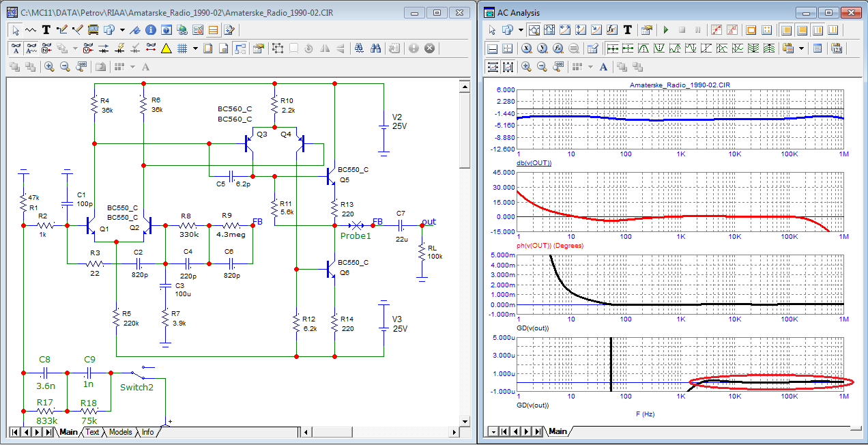Open the Info mode icon in schematic toolbar

(150, 30)
